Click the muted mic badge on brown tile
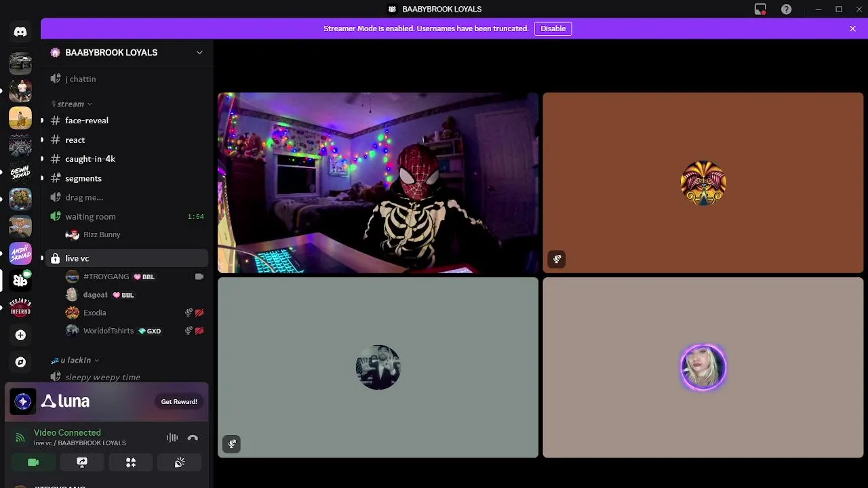This screenshot has height=488, width=868. (557, 259)
